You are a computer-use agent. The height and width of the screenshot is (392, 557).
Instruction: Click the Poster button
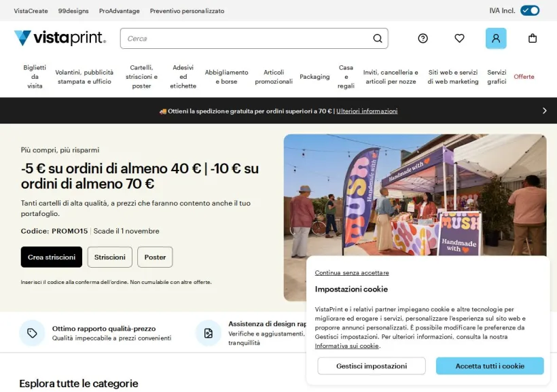pyautogui.click(x=155, y=257)
